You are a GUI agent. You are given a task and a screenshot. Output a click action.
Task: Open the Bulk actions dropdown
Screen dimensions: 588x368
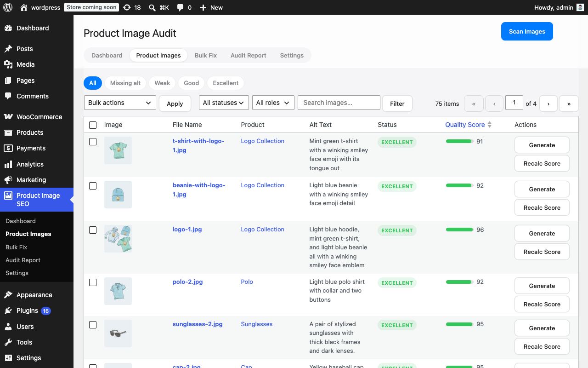[120, 103]
